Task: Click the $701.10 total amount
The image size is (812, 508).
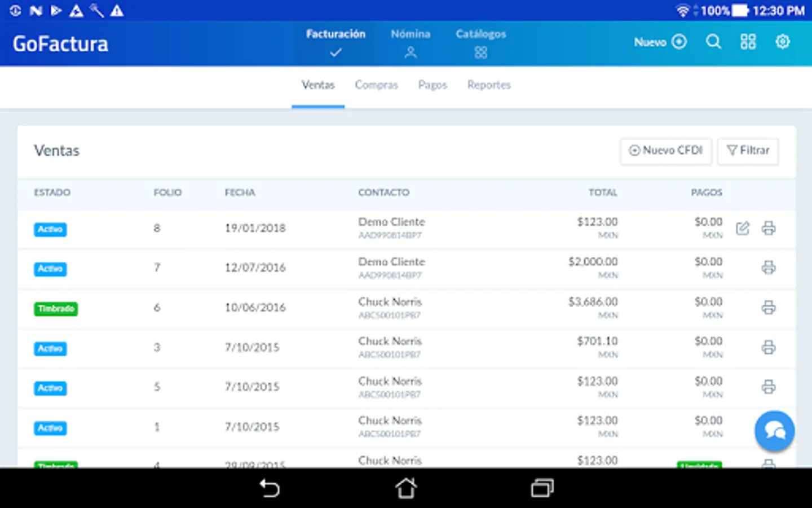Action: (x=598, y=341)
